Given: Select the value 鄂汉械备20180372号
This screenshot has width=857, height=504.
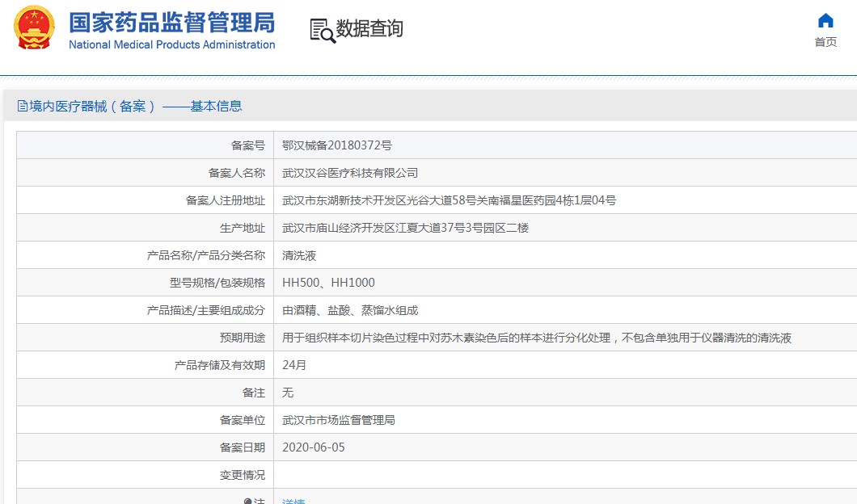Looking at the screenshot, I should coord(336,145).
